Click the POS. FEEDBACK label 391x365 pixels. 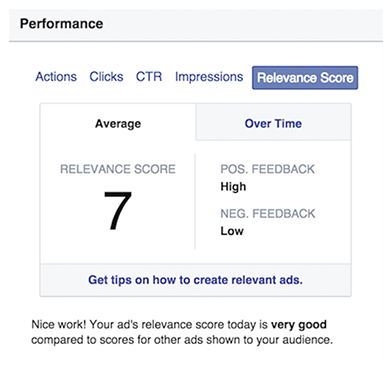pyautogui.click(x=267, y=169)
